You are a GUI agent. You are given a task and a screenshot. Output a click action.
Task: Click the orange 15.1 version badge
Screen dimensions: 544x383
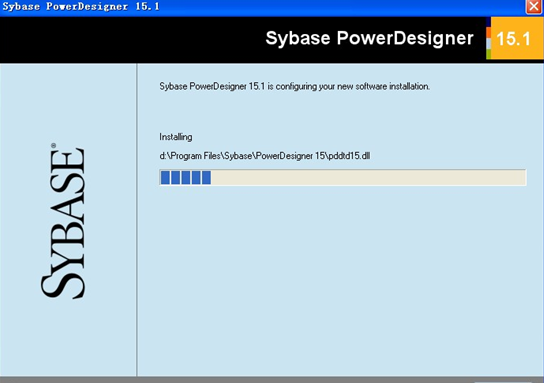pos(515,38)
